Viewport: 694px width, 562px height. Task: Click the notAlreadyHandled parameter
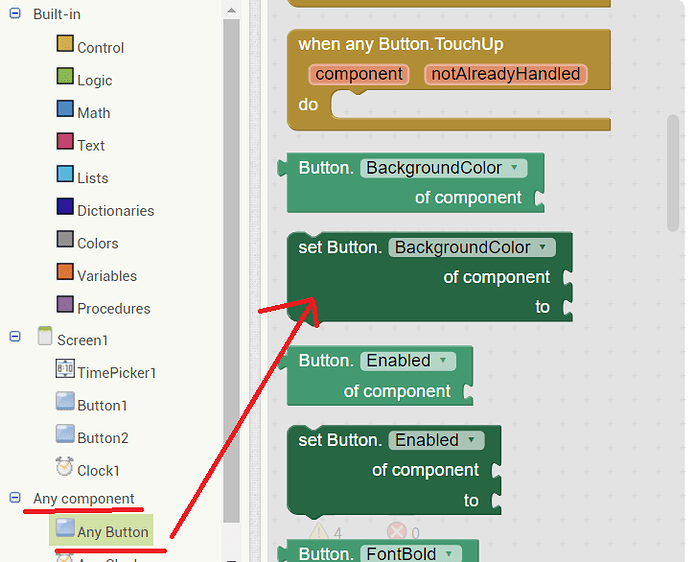pyautogui.click(x=505, y=74)
